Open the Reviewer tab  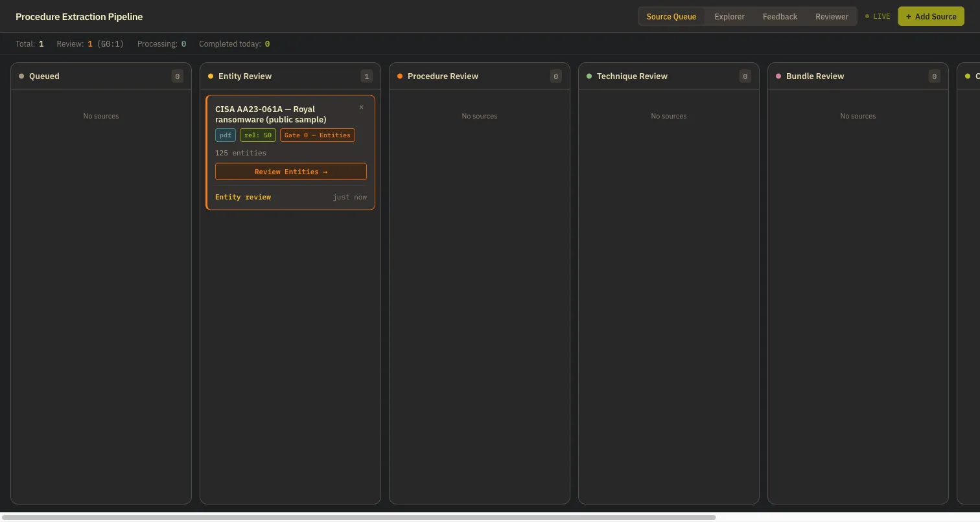pos(832,17)
